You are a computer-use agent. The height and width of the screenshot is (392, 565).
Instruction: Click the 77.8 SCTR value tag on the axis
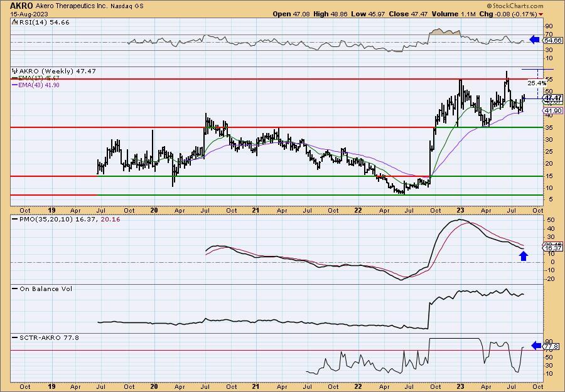point(552,347)
